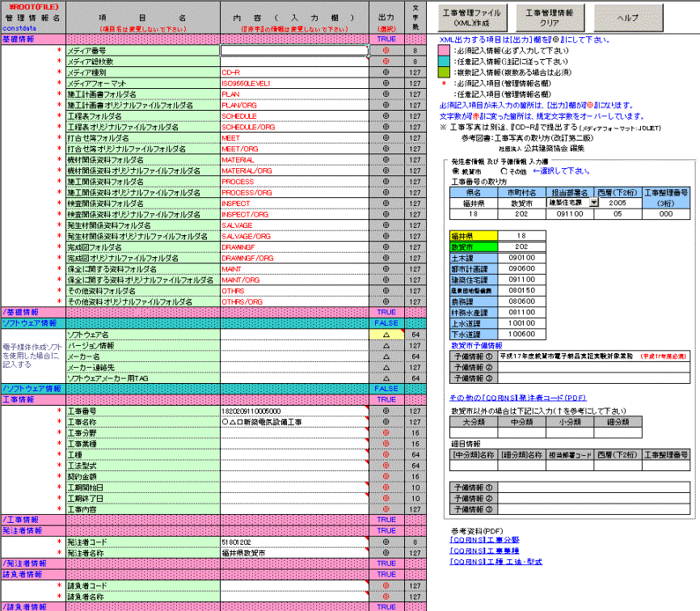Select the 敦賀市 radio button
Screen dimensions: 700x611
click(455, 171)
